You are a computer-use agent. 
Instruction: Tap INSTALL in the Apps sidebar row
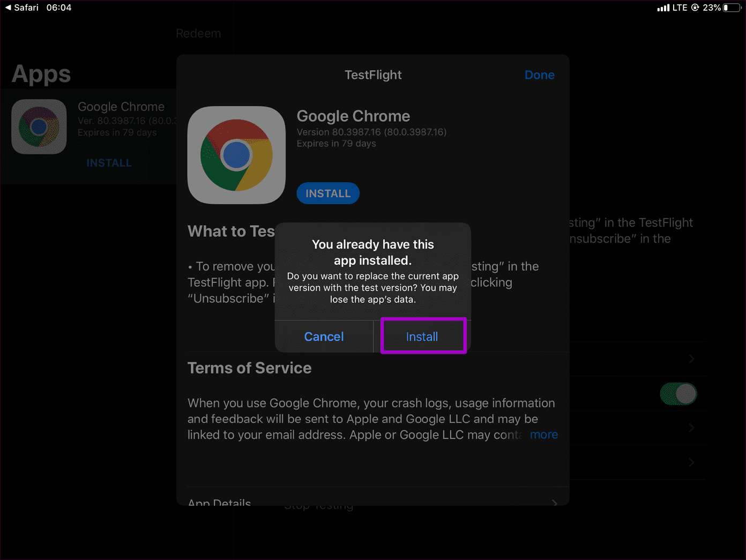109,163
